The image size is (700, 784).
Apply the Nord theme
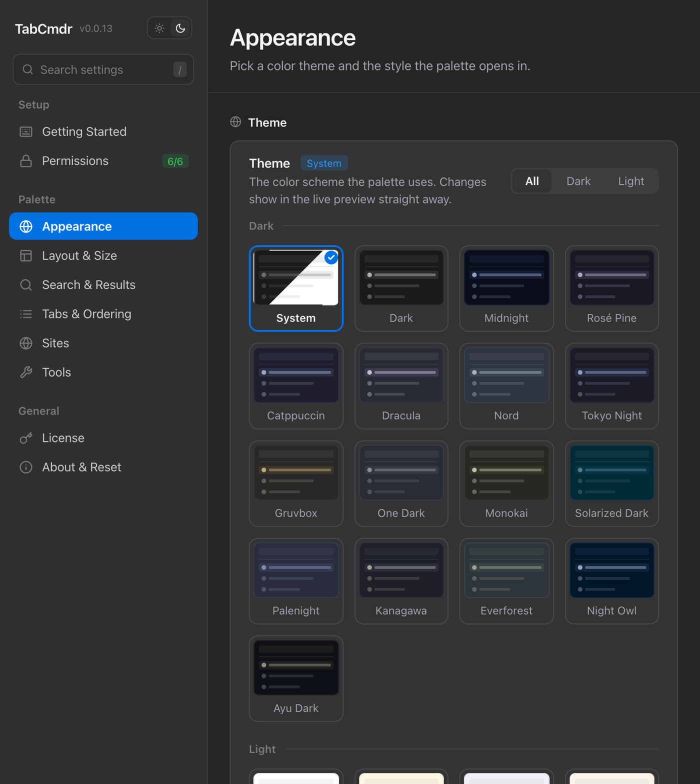(x=506, y=386)
